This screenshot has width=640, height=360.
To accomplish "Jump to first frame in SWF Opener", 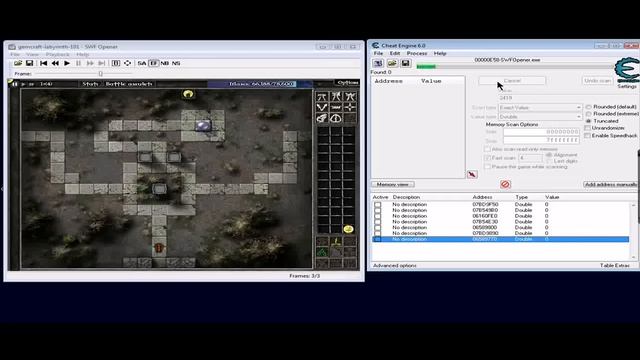I will [43, 63].
